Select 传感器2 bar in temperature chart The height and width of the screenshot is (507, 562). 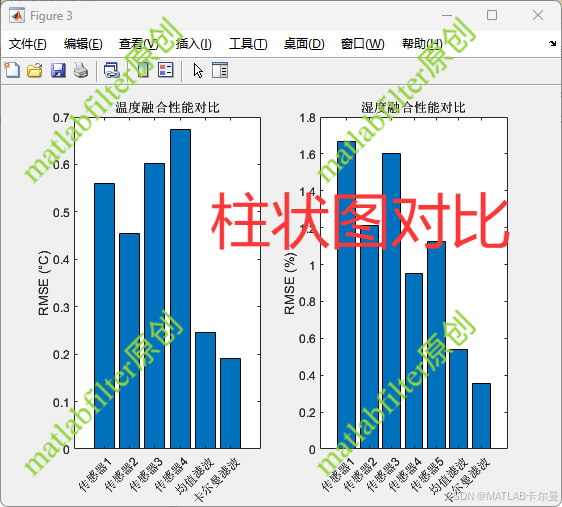click(129, 341)
